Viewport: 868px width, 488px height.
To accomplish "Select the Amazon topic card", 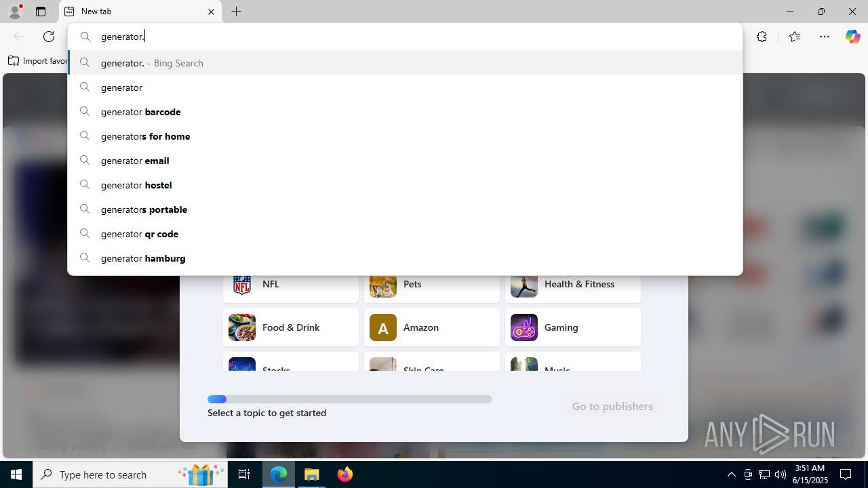I will click(x=432, y=327).
